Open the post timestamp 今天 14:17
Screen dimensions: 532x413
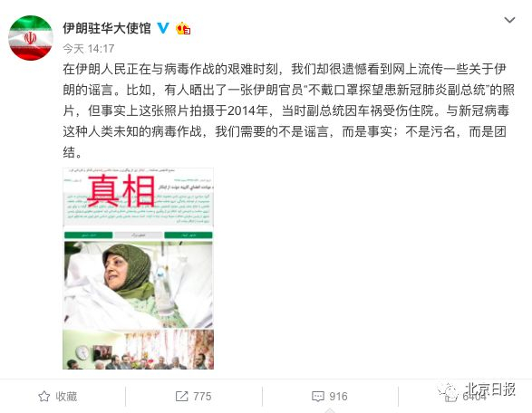[89, 49]
